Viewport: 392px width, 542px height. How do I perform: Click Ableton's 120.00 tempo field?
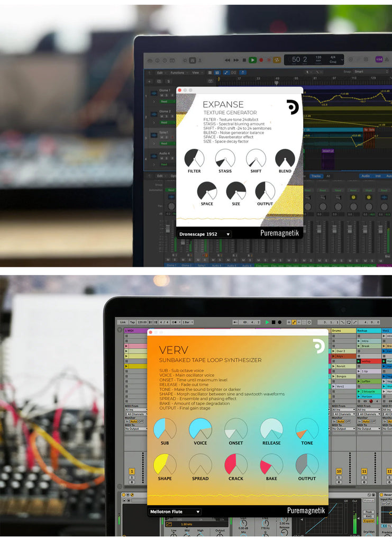pos(142,322)
